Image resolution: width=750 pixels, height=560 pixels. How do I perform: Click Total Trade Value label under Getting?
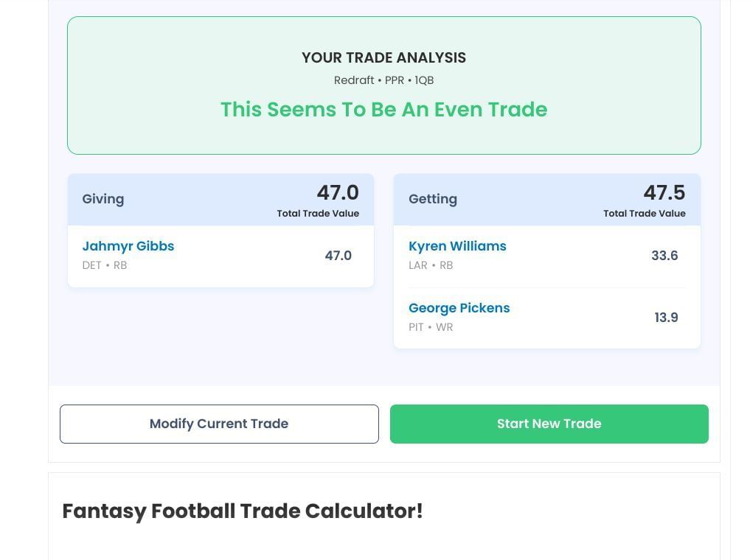click(x=644, y=214)
